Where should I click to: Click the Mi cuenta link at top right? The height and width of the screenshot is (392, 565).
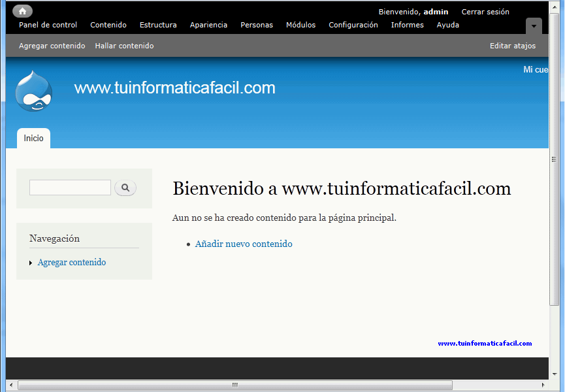click(x=536, y=69)
